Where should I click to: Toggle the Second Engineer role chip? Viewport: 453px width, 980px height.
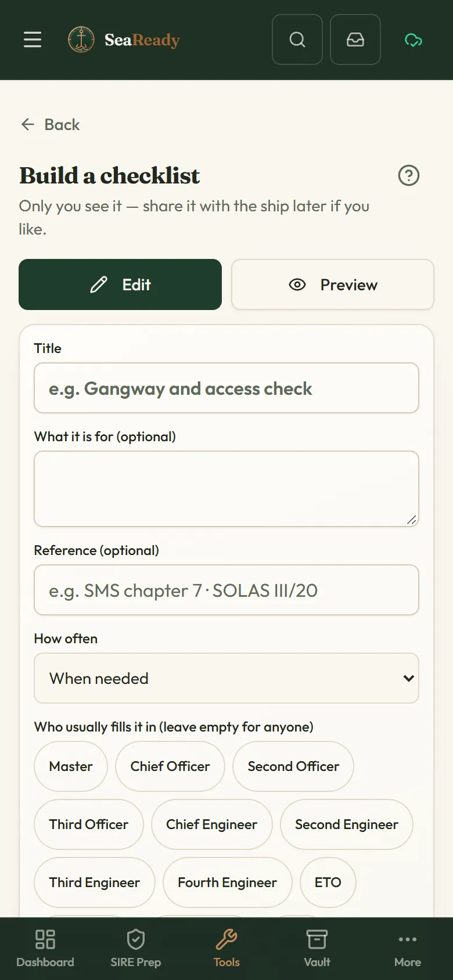click(x=347, y=824)
